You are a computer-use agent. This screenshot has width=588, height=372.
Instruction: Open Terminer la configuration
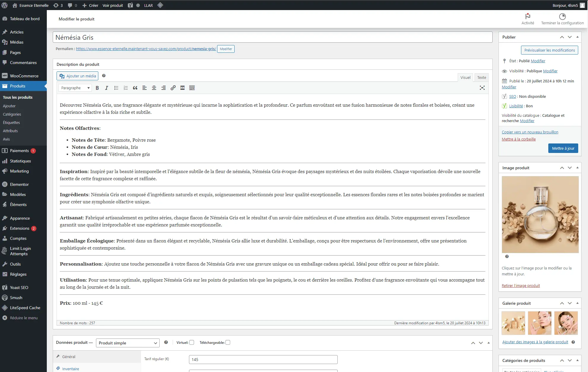562,19
